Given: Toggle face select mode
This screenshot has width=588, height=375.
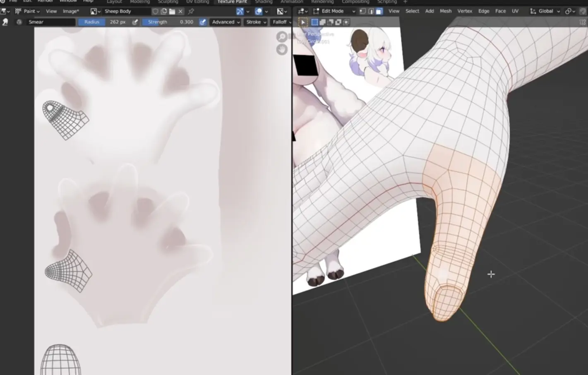Looking at the screenshot, I should (379, 11).
